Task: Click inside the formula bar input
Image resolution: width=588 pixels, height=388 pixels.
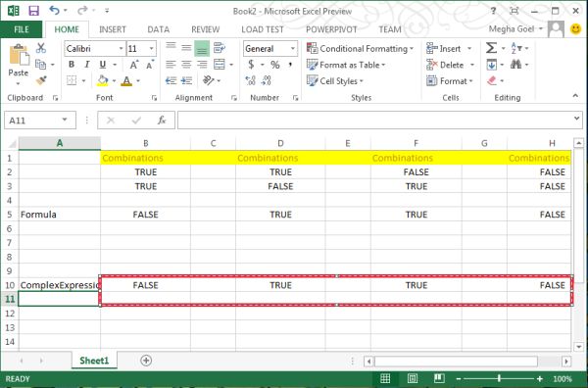Action: 374,121
